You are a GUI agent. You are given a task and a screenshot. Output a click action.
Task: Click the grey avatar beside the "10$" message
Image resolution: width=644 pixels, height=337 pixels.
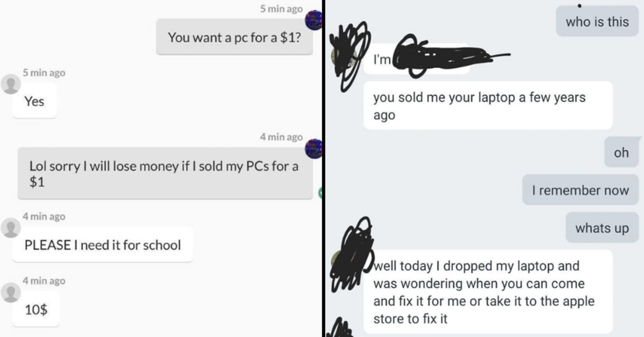coord(10,292)
